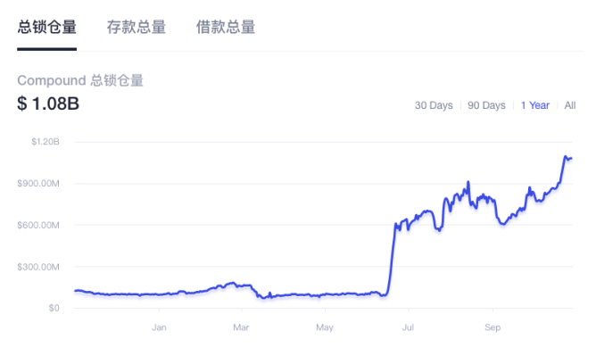
Task: Switch to the 存款总量 tab
Action: (x=137, y=28)
